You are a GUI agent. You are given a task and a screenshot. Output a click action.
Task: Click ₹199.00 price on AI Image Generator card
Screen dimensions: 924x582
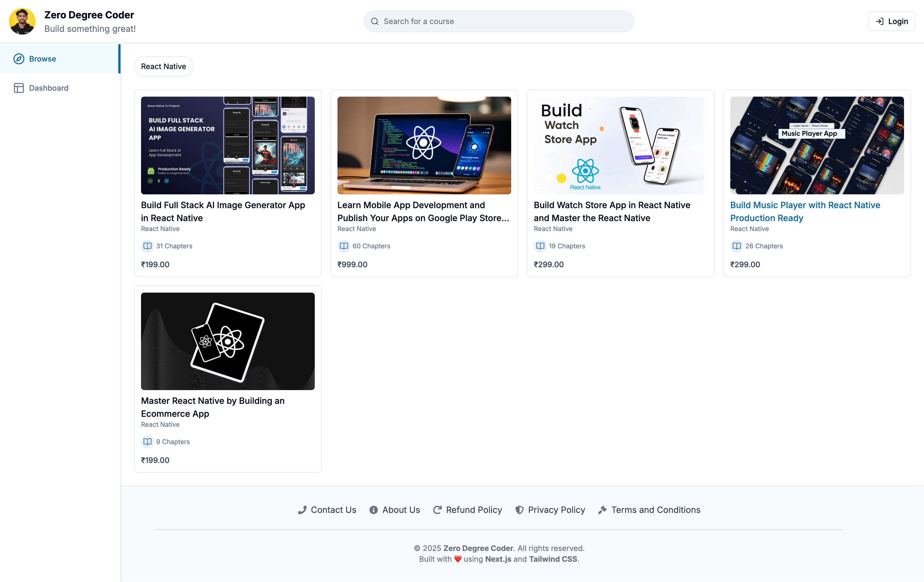(x=155, y=264)
